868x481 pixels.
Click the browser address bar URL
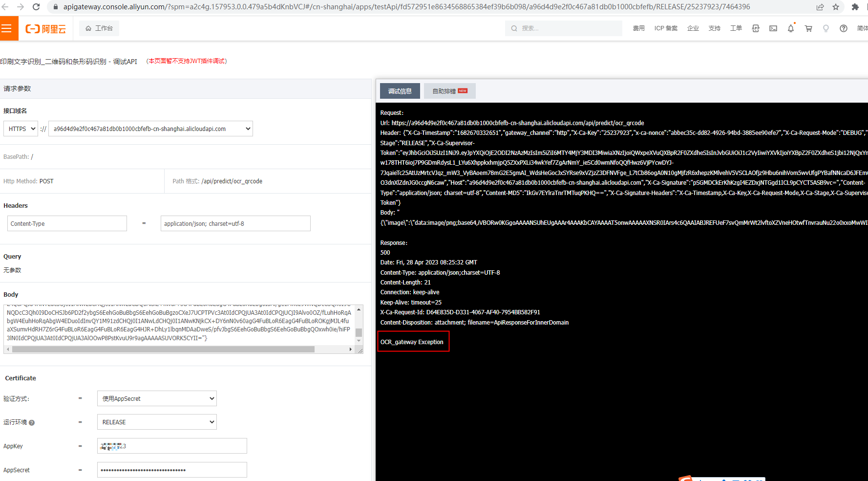click(x=406, y=7)
